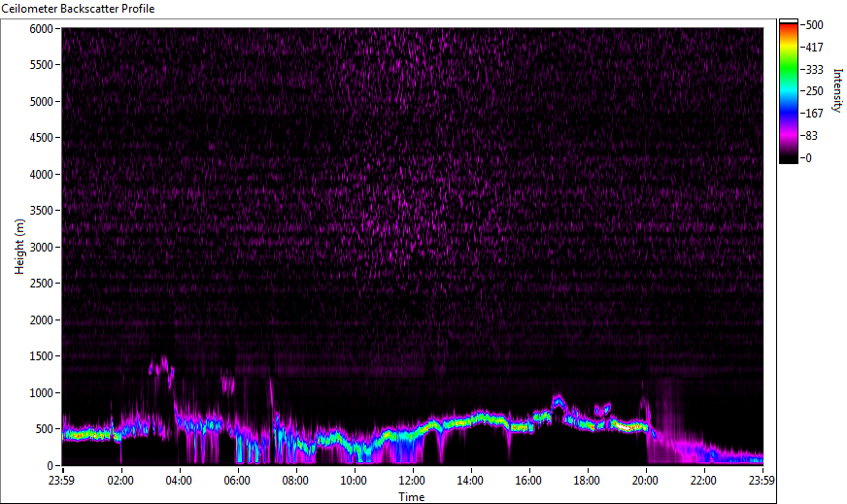Select the 417 intensity scale label
Viewport: 847px width, 504px height.
click(814, 47)
